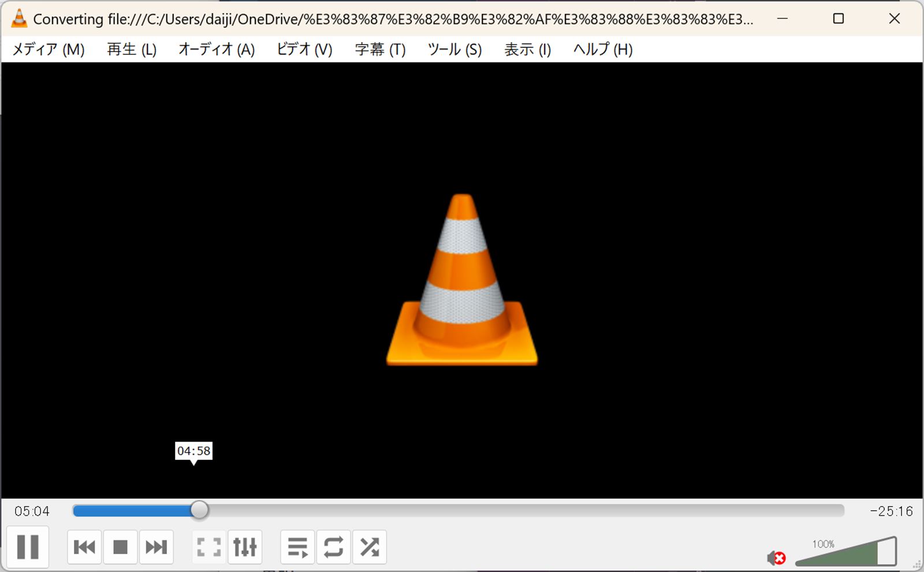Show the playlist panel
The width and height of the screenshot is (924, 572).
[x=298, y=547]
